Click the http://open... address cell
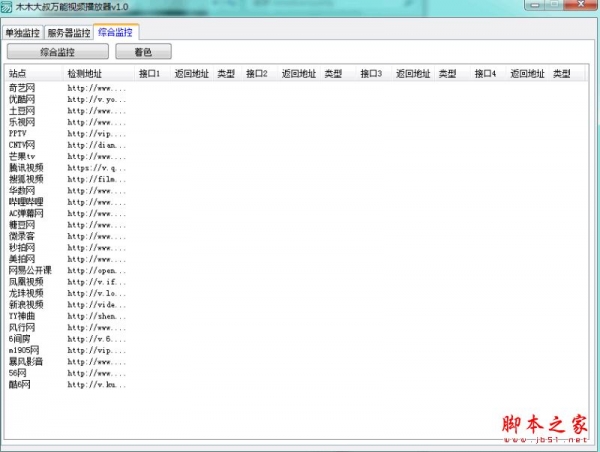The width and height of the screenshot is (600, 452). (96, 271)
